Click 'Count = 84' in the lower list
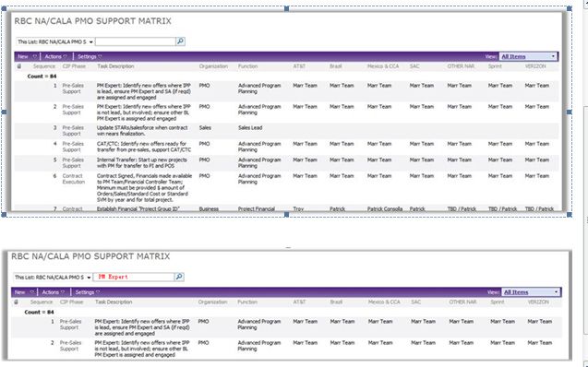 (39, 312)
